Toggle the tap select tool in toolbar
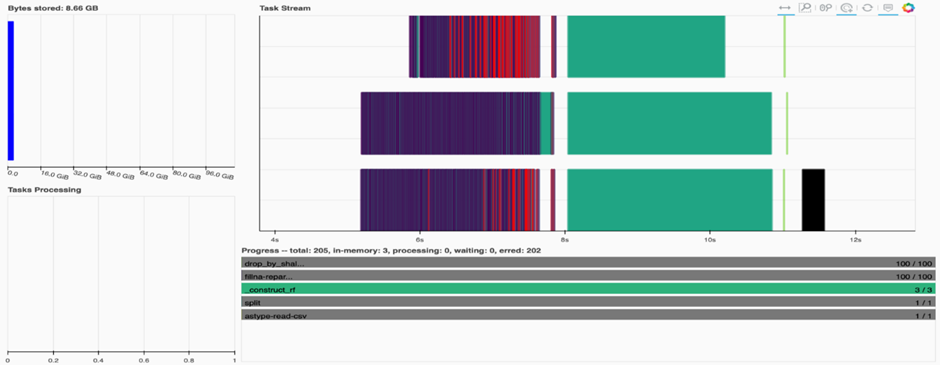940x365 pixels. [x=846, y=8]
